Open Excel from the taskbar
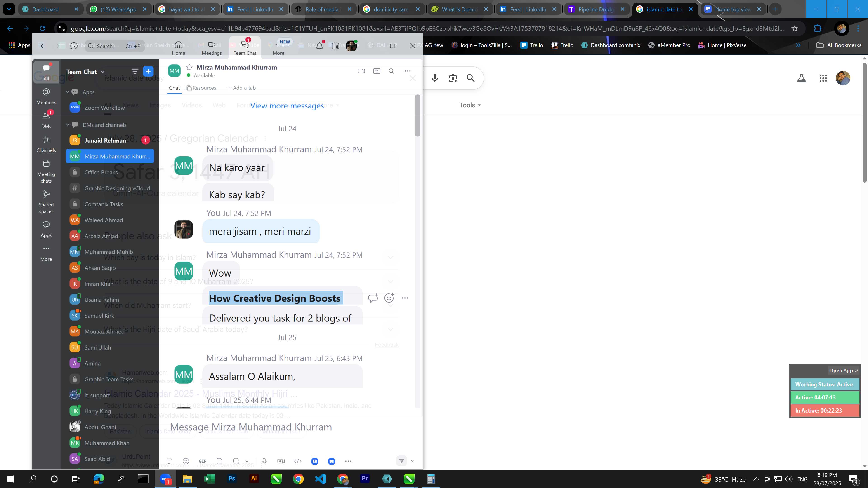The image size is (868, 488). tap(210, 479)
